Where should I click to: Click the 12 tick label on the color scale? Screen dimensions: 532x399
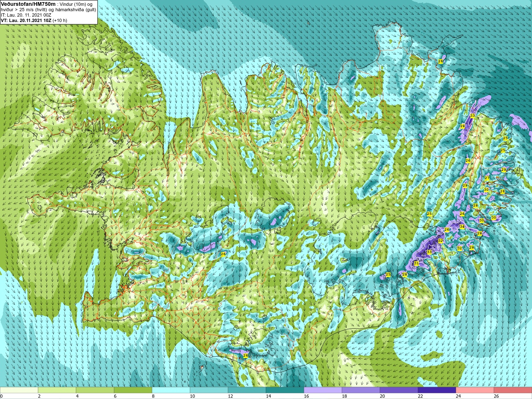pyautogui.click(x=230, y=396)
